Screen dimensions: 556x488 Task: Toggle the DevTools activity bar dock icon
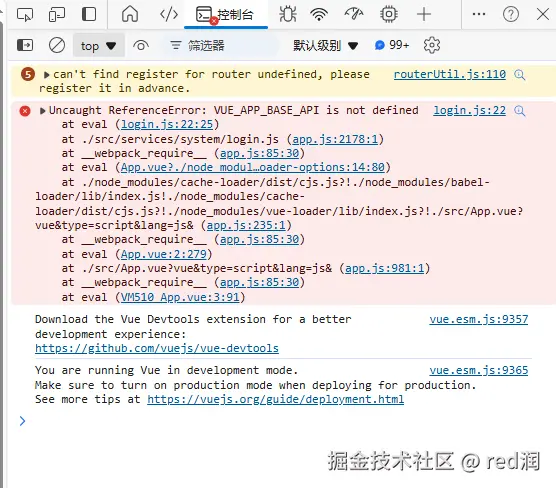click(89, 15)
